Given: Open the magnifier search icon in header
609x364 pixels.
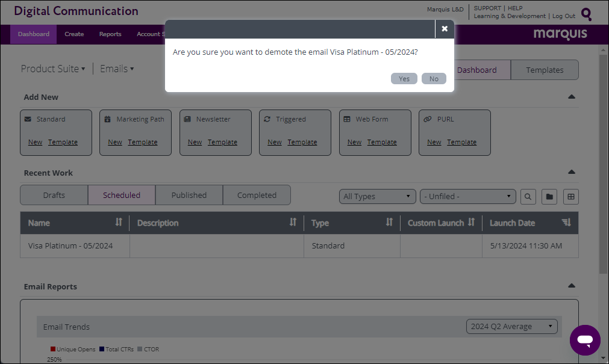Looking at the screenshot, I should tap(587, 14).
